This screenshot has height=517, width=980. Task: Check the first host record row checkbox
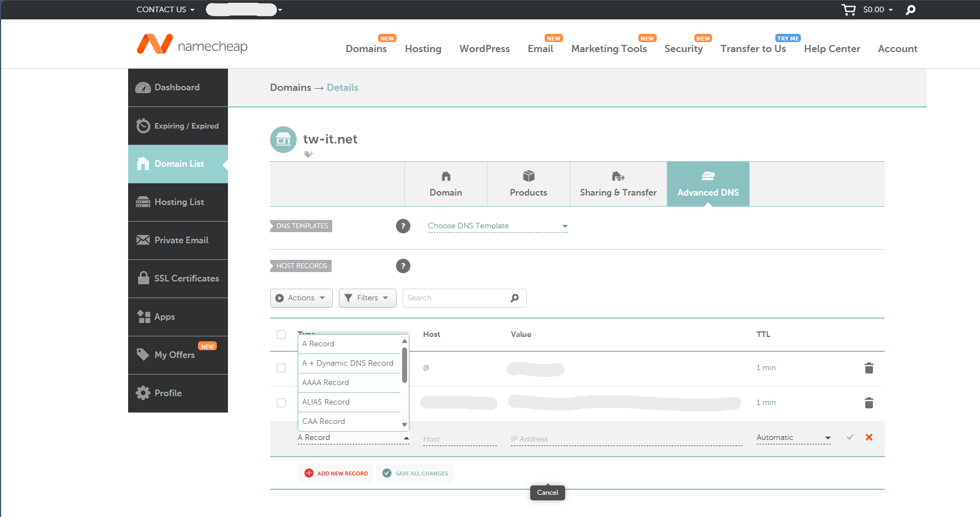(x=281, y=367)
